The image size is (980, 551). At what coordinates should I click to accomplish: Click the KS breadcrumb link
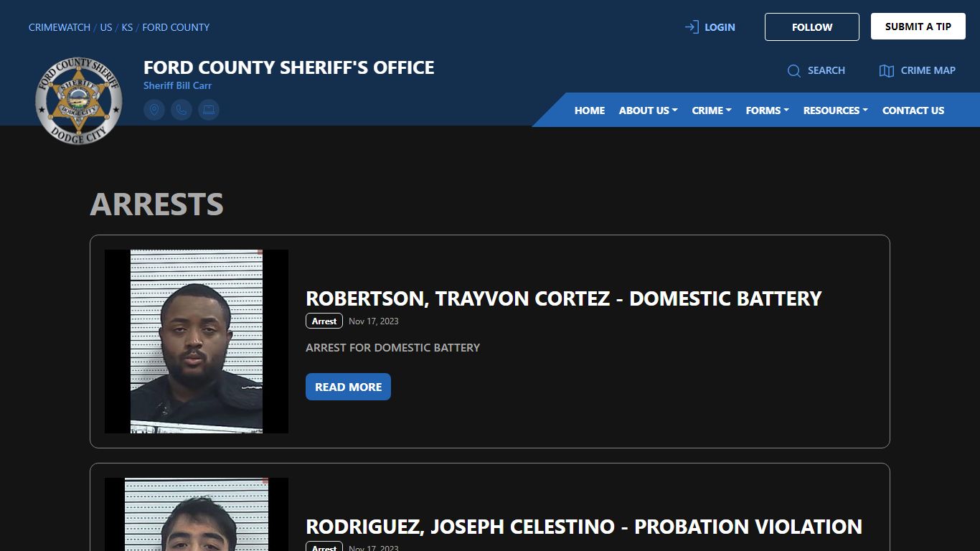pos(127,27)
